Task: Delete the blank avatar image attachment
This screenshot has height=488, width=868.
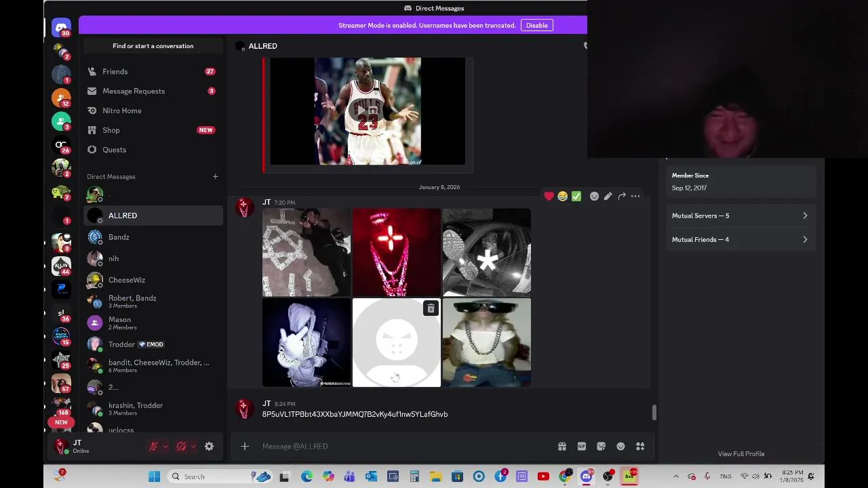Action: (x=431, y=309)
